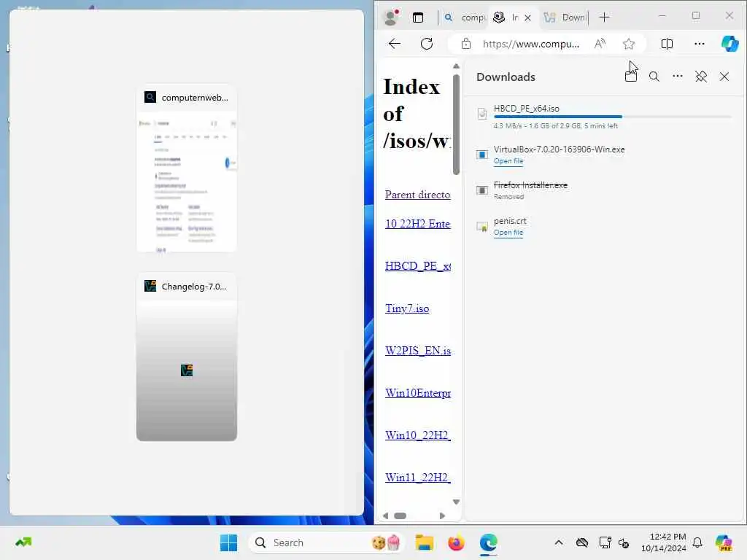The height and width of the screenshot is (560, 747).
Task: Open the clock and date flyout
Action: point(663,542)
